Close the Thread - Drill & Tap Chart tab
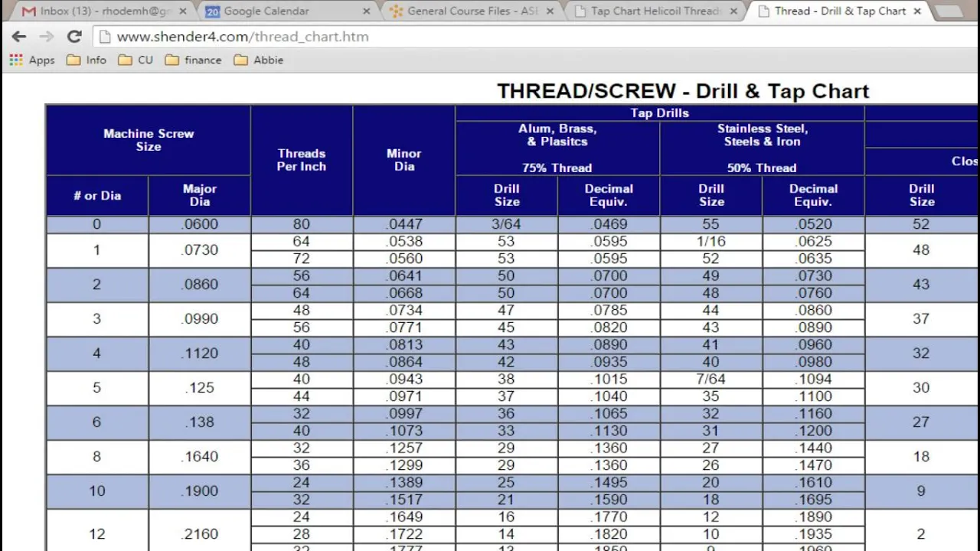Viewport: 980px width, 551px height. (917, 11)
